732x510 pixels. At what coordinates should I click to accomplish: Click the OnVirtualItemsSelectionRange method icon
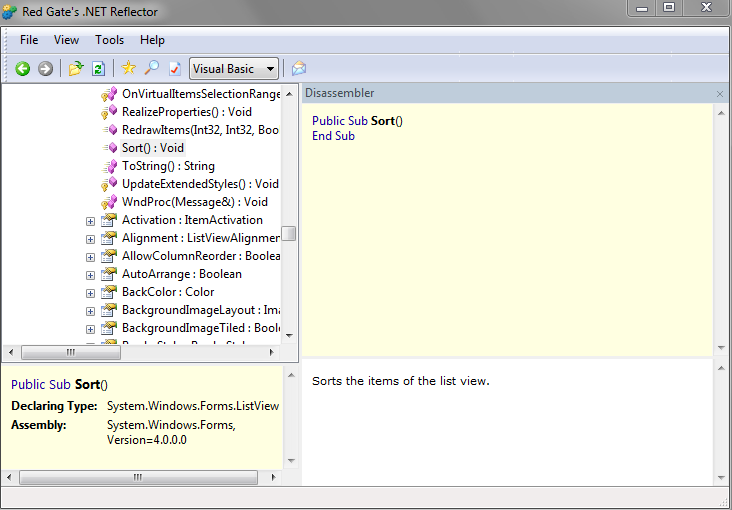[109, 94]
